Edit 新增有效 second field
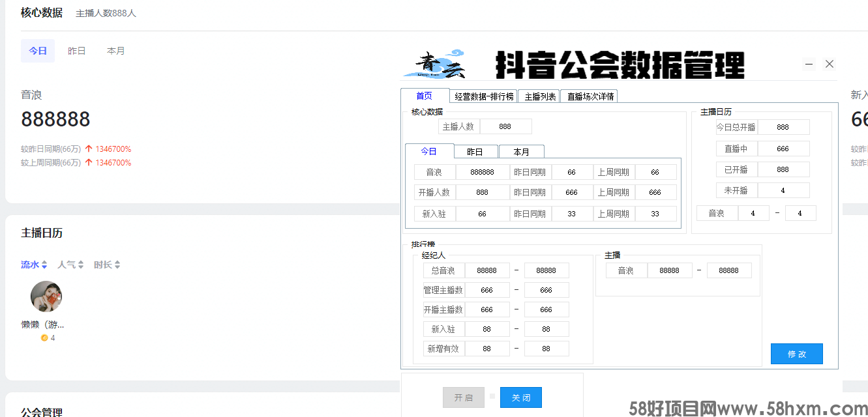Screen dimensions: 868x417 point(546,349)
